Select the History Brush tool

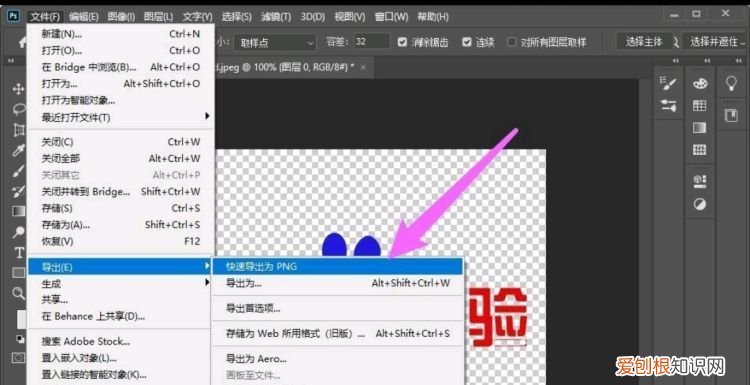pos(18,192)
